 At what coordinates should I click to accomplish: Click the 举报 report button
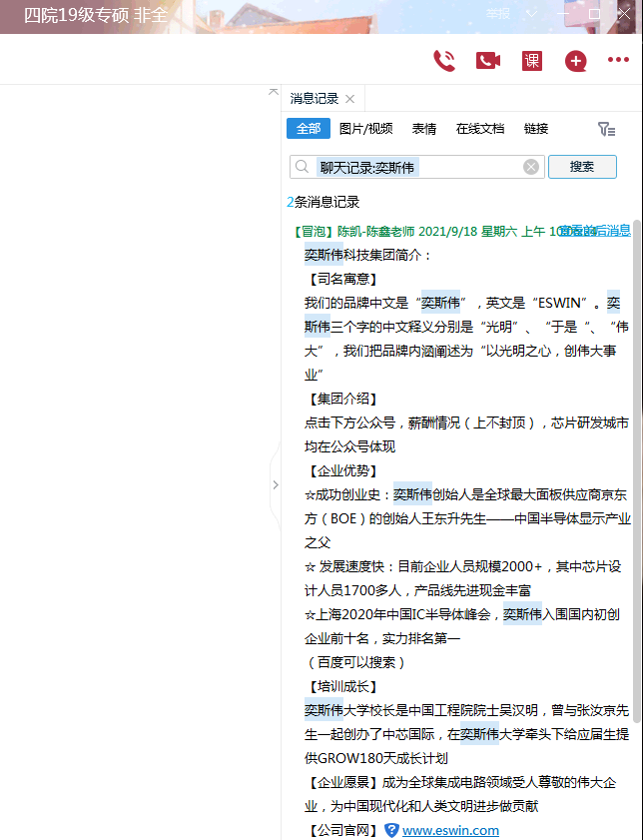(x=498, y=13)
